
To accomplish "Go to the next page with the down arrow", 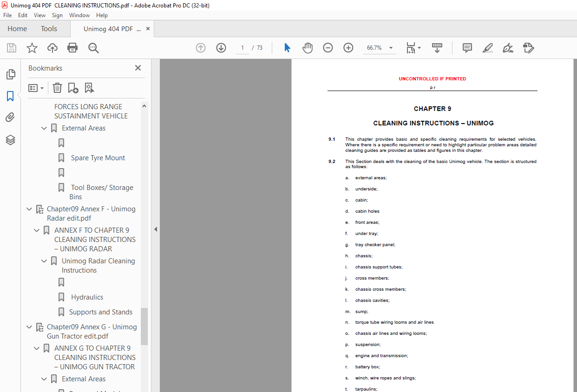I will tap(221, 48).
